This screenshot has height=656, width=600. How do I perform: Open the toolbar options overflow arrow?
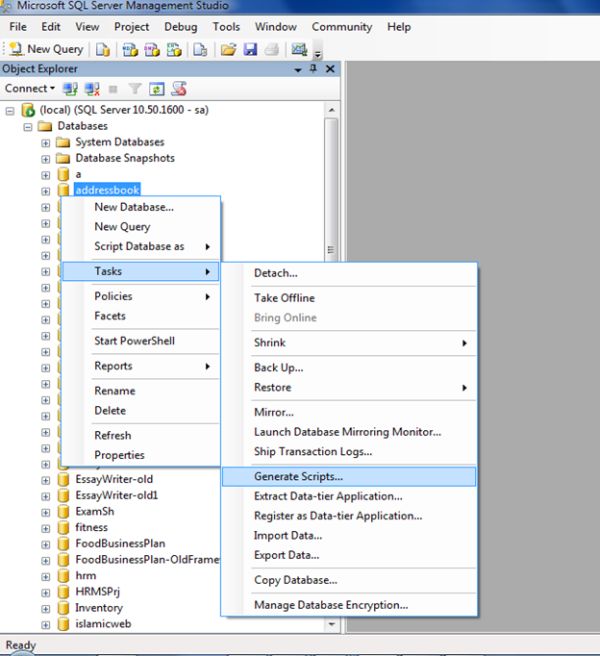(x=318, y=54)
